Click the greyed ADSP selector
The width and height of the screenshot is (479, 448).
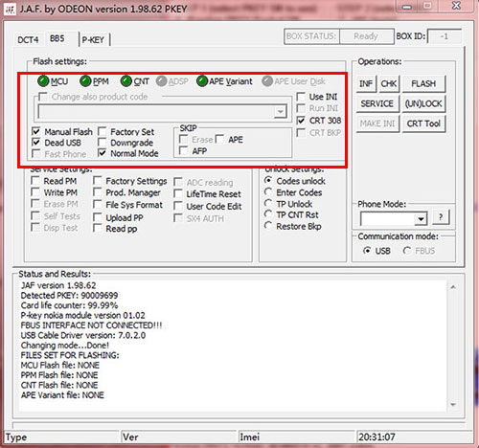(x=161, y=81)
